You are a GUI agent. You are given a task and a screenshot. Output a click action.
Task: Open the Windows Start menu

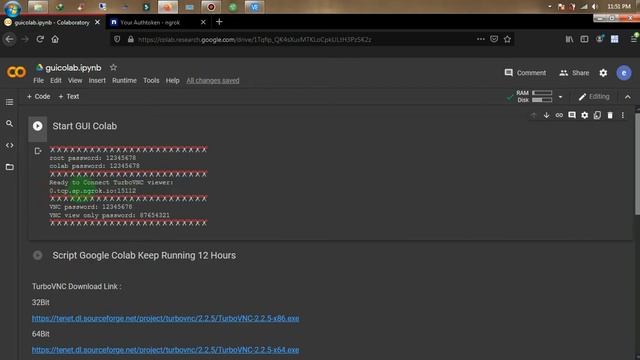(x=13, y=8)
